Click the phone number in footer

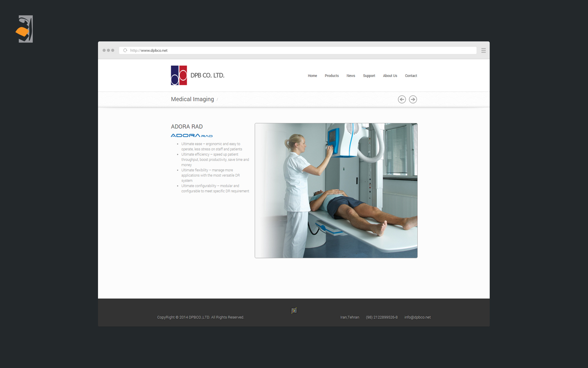382,317
